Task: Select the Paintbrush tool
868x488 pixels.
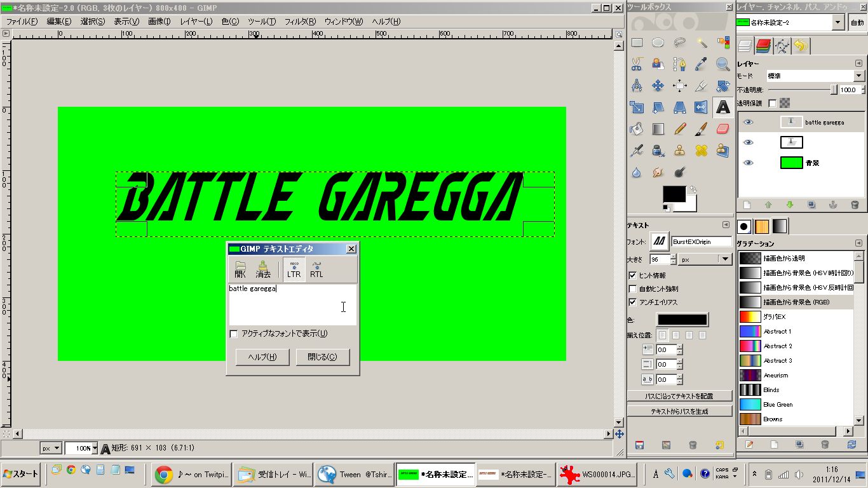Action: 702,129
